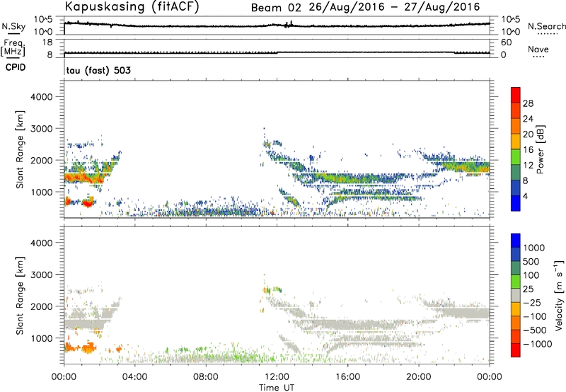This screenshot has height=392, width=566.
Task: Pick the bright blue bottom segment of Power bar
Action: 516,203
